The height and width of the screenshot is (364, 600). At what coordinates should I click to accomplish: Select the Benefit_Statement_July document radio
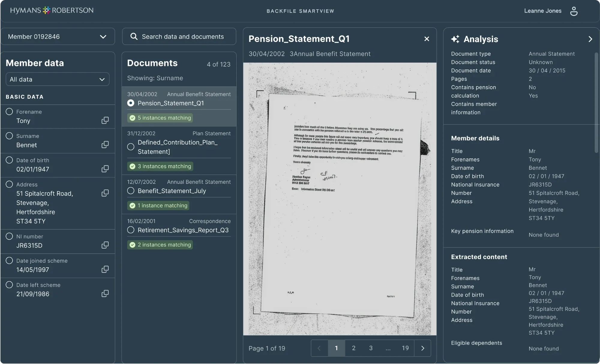click(x=131, y=191)
